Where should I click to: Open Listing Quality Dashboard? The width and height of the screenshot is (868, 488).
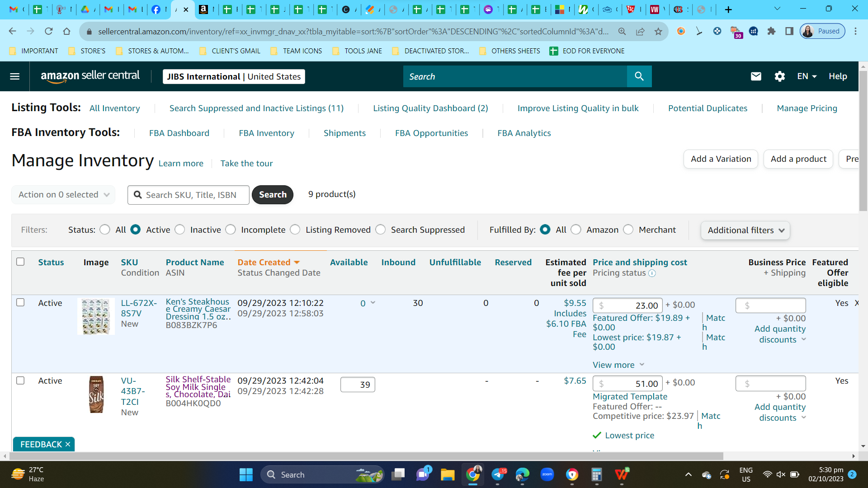tap(430, 108)
